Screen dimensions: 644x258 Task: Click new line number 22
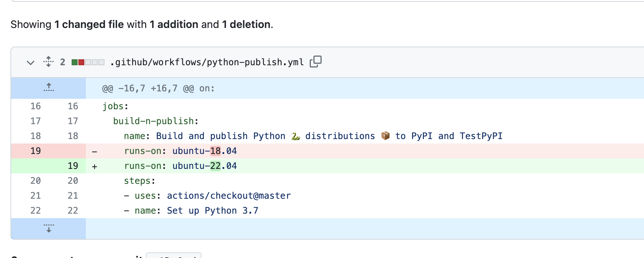73,211
